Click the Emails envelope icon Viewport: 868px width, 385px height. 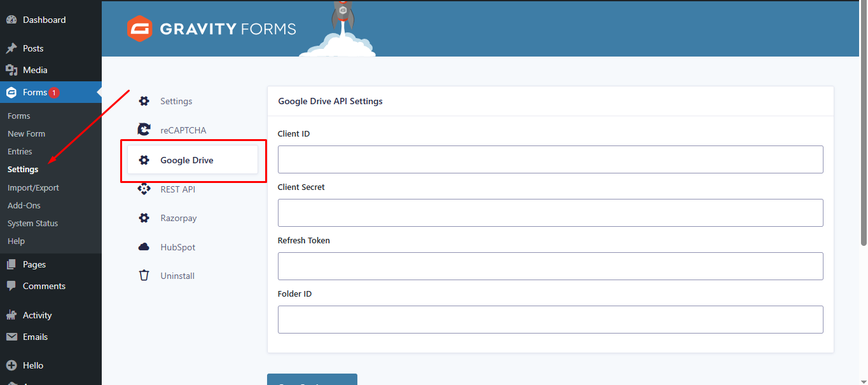tap(11, 337)
